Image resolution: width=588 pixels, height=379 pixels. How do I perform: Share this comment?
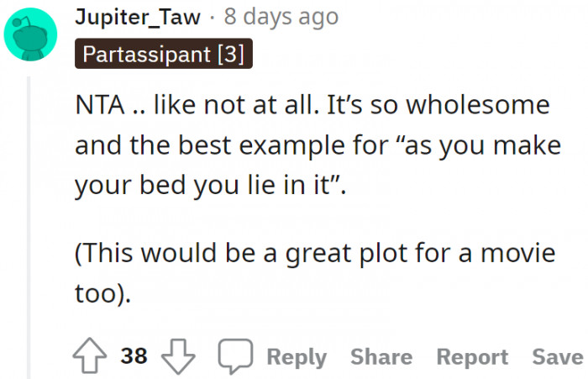[381, 356]
